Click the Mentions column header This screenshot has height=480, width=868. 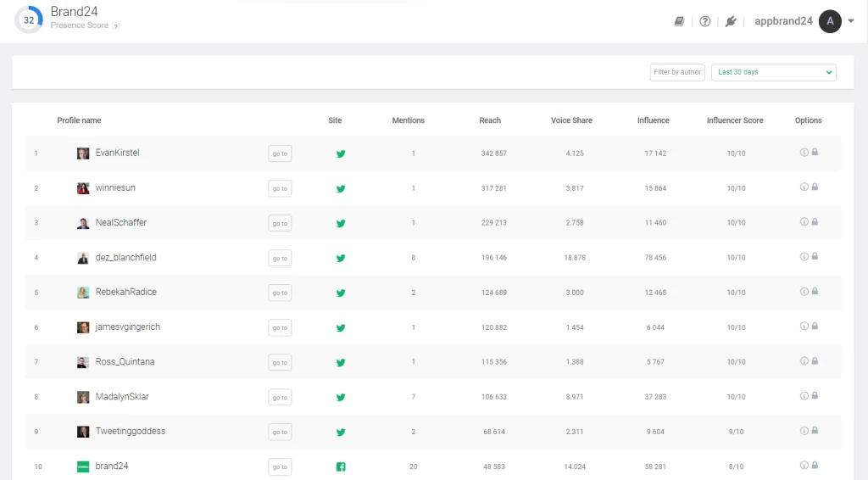point(408,120)
